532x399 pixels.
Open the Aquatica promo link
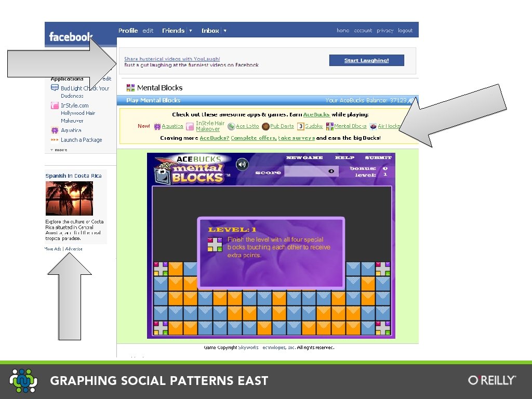172,126
